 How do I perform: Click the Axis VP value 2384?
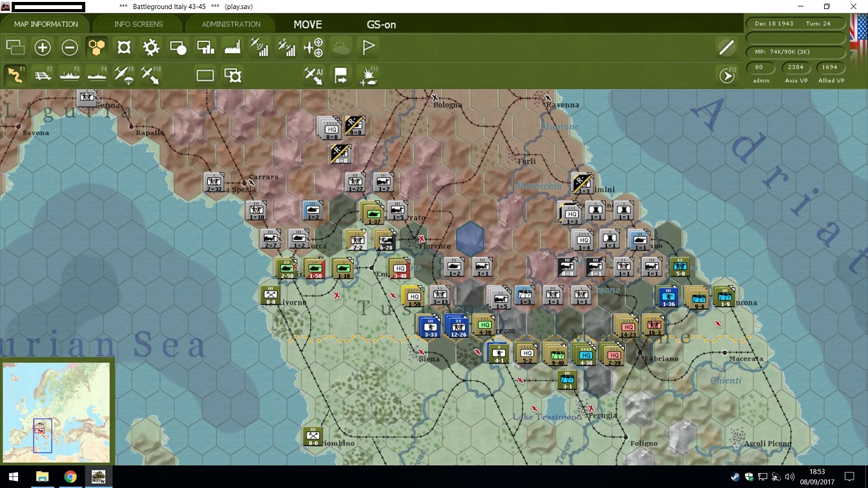point(796,67)
